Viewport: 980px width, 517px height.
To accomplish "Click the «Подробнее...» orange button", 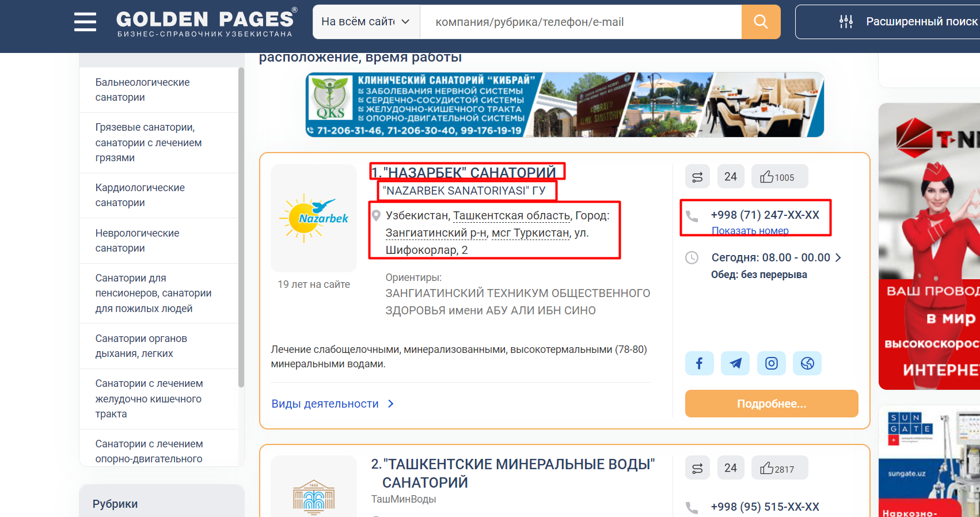I will pyautogui.click(x=772, y=404).
